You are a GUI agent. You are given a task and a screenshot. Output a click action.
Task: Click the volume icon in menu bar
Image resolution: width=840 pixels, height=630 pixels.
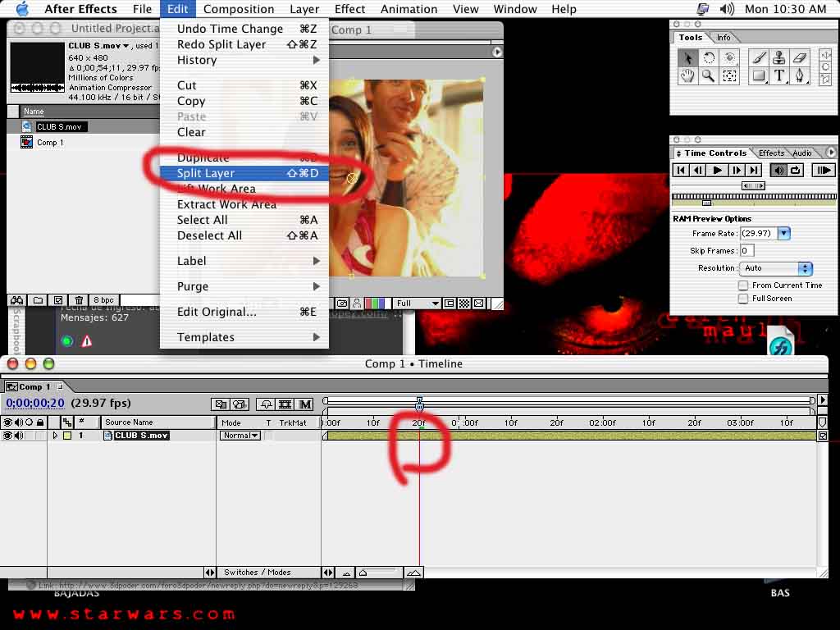[x=727, y=9]
